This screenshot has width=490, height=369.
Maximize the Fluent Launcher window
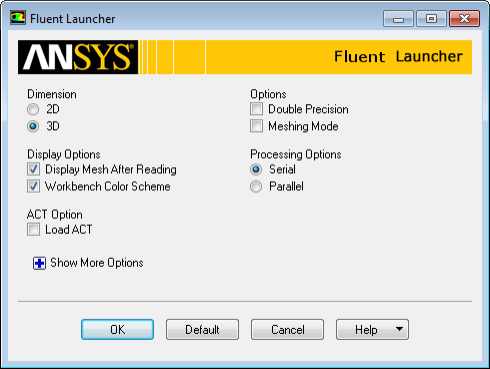[431, 19]
